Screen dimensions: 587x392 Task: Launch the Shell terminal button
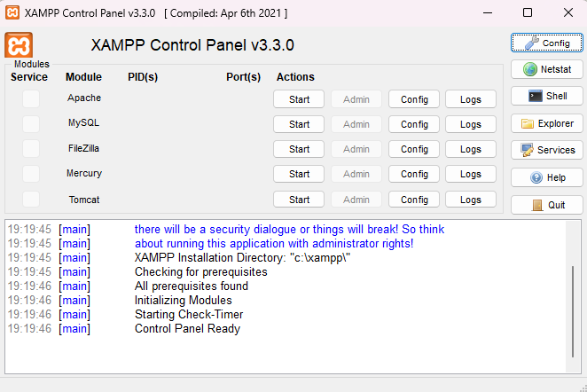[546, 96]
